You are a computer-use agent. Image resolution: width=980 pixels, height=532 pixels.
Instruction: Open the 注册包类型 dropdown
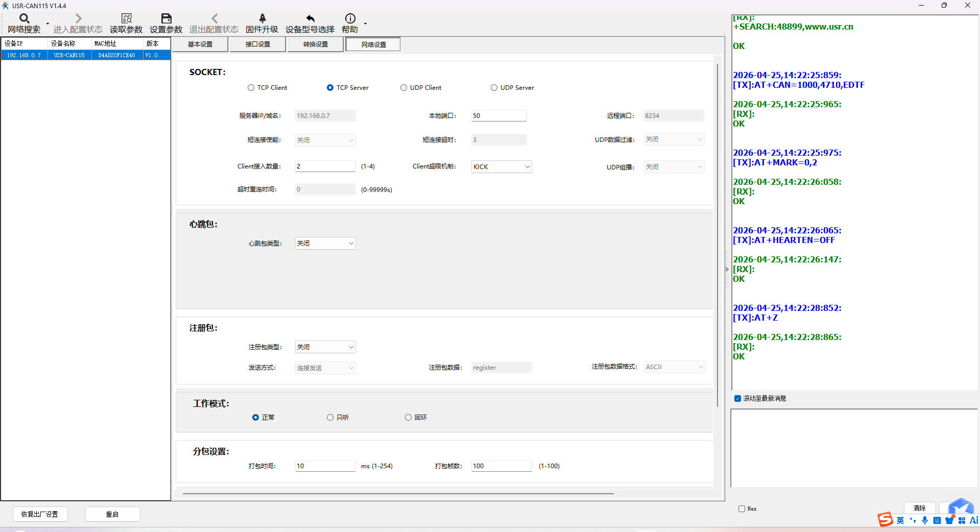coord(325,347)
